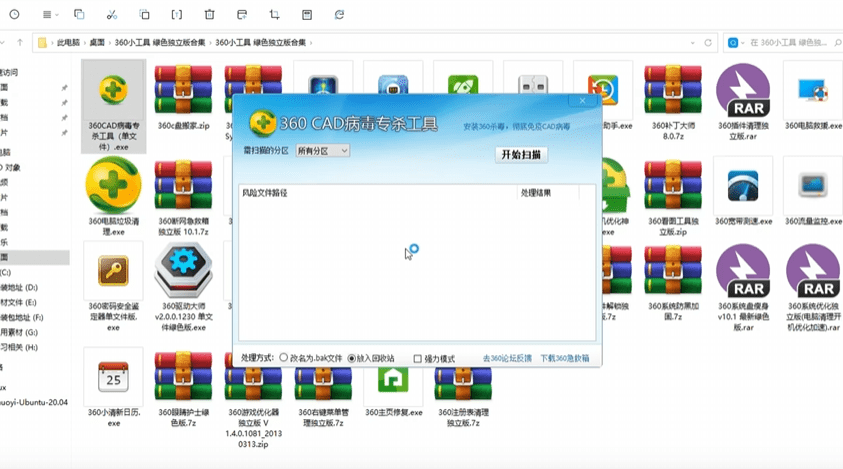The width and height of the screenshot is (843, 469).
Task: Expand the address bar history dropdown arrow
Action: [x=692, y=43]
